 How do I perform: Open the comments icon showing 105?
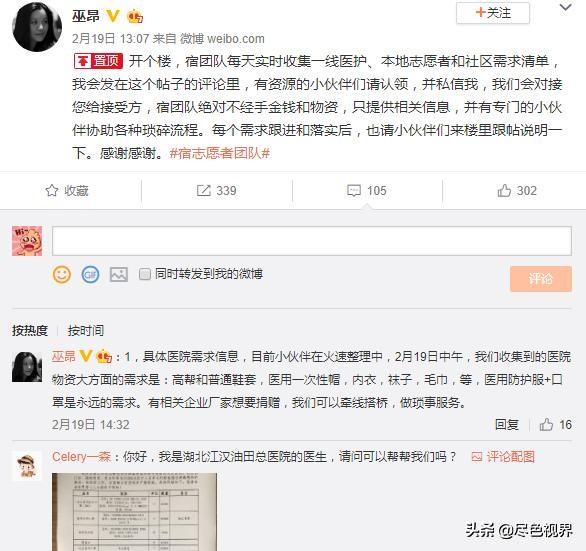[x=354, y=191]
